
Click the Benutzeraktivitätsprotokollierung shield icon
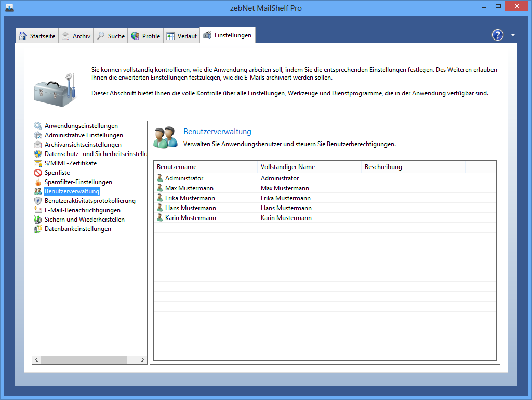[38, 201]
